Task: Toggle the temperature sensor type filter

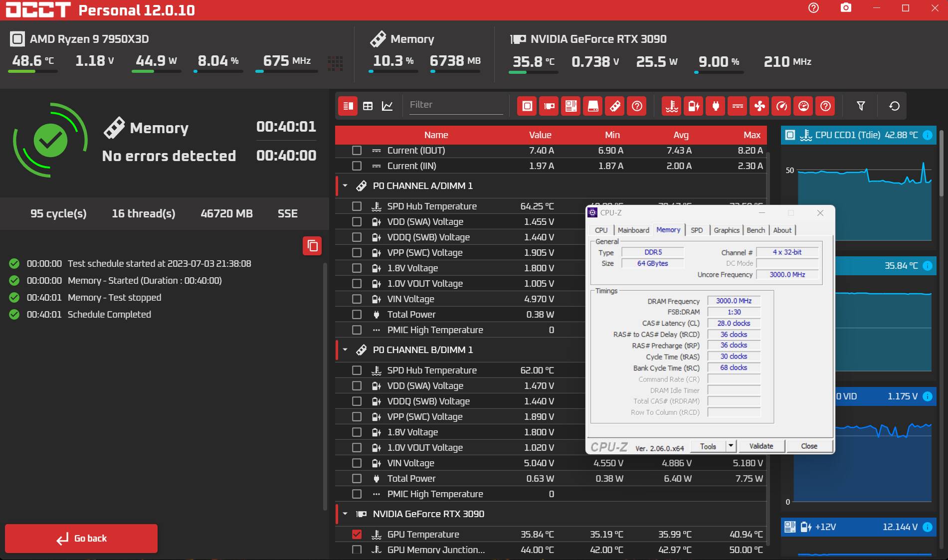Action: pyautogui.click(x=672, y=106)
